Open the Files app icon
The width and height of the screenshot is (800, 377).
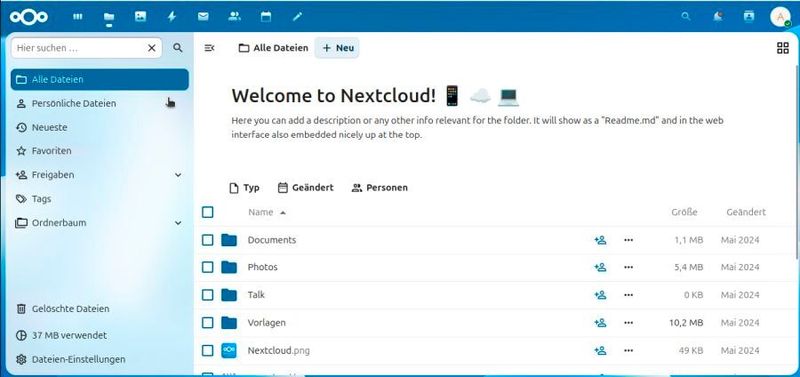pyautogui.click(x=109, y=17)
